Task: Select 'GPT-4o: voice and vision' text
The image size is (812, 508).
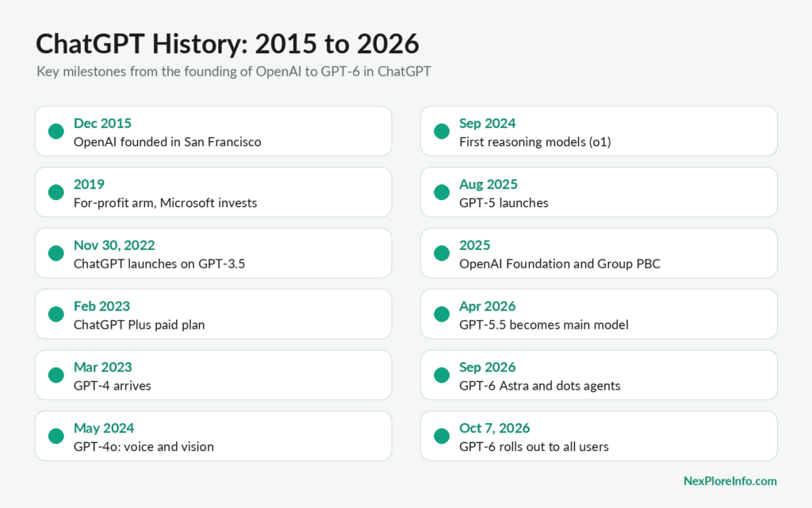Action: tap(144, 447)
